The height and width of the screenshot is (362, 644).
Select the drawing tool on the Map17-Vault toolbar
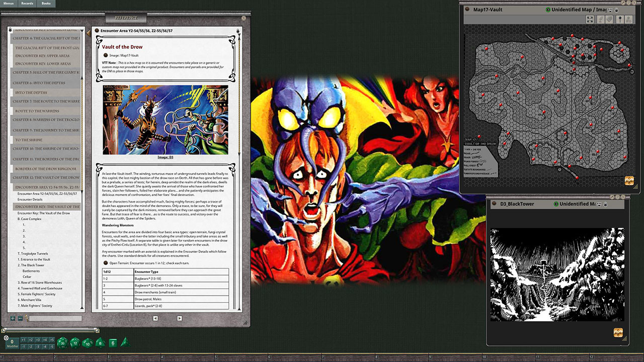point(601,19)
